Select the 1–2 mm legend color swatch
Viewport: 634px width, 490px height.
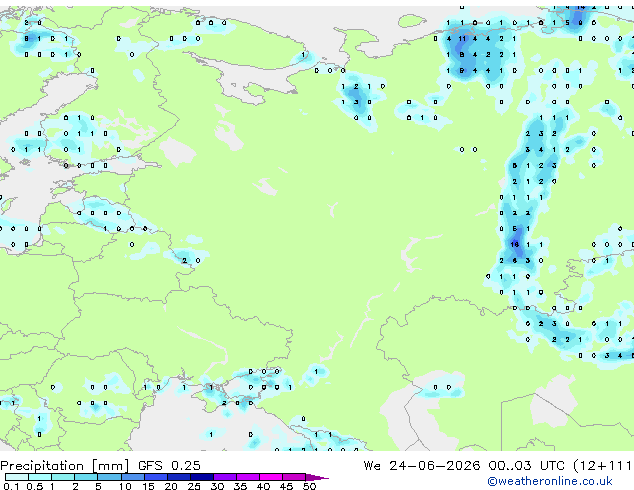coord(63,477)
